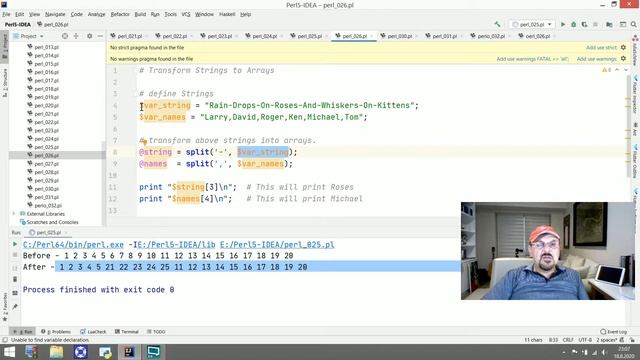640x360 pixels.
Task: Clear all output with trash icon
Action: pyautogui.click(x=15, y=280)
